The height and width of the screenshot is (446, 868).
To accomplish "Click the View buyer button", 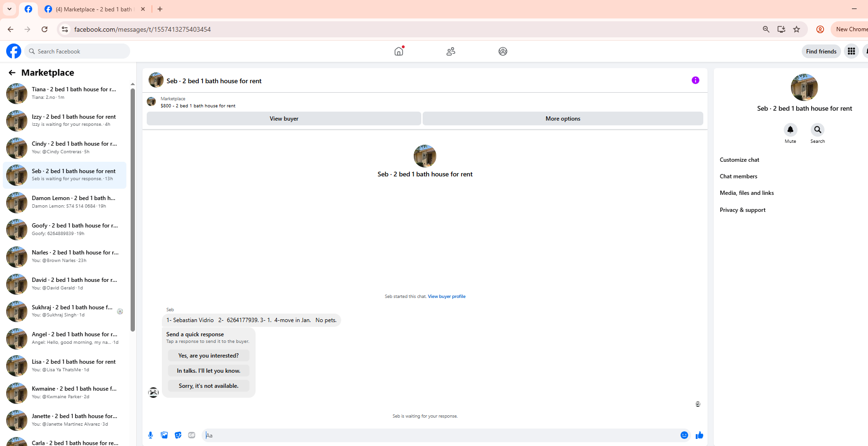I will pos(284,119).
